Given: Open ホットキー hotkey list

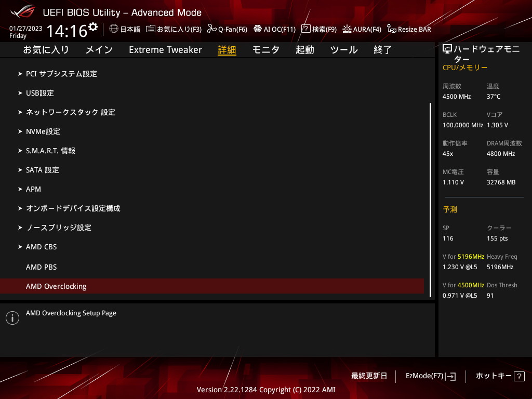Looking at the screenshot, I should pos(500,376).
